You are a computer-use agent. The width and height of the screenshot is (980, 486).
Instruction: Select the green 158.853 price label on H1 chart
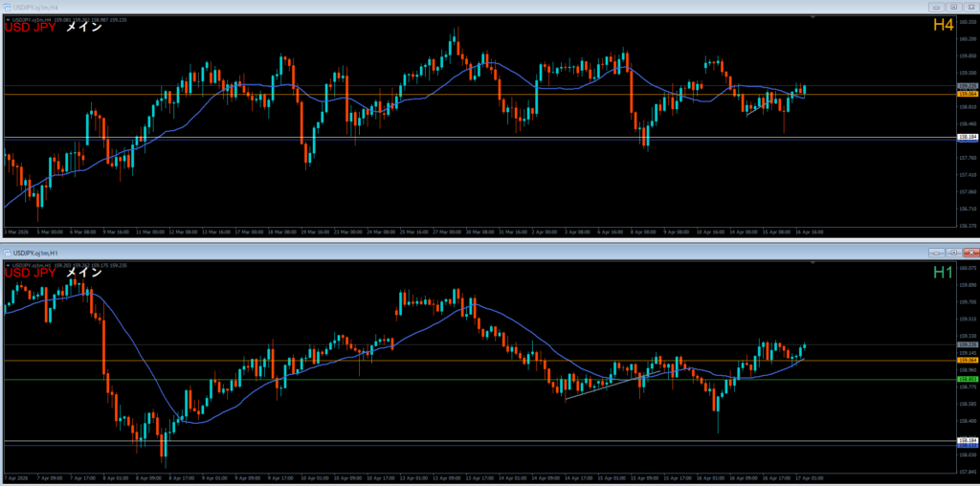967,379
